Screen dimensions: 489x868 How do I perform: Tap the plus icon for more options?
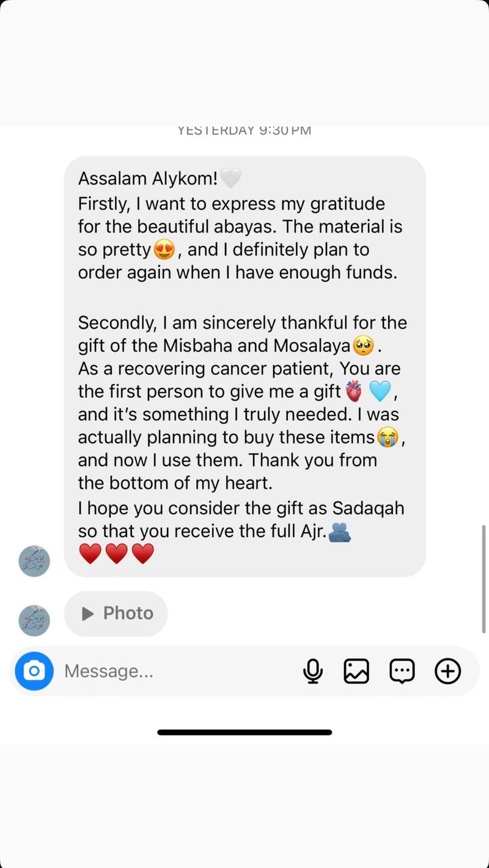pos(447,671)
